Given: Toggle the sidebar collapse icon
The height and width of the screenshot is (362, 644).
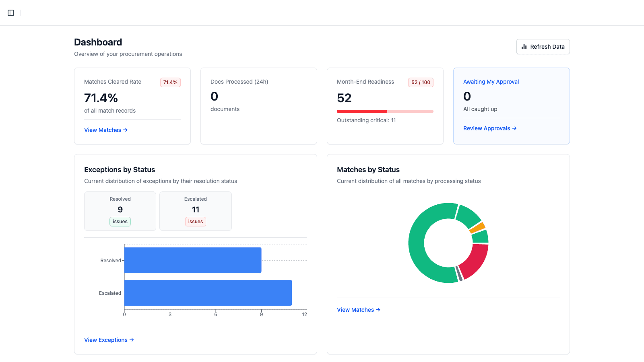Looking at the screenshot, I should point(10,12).
